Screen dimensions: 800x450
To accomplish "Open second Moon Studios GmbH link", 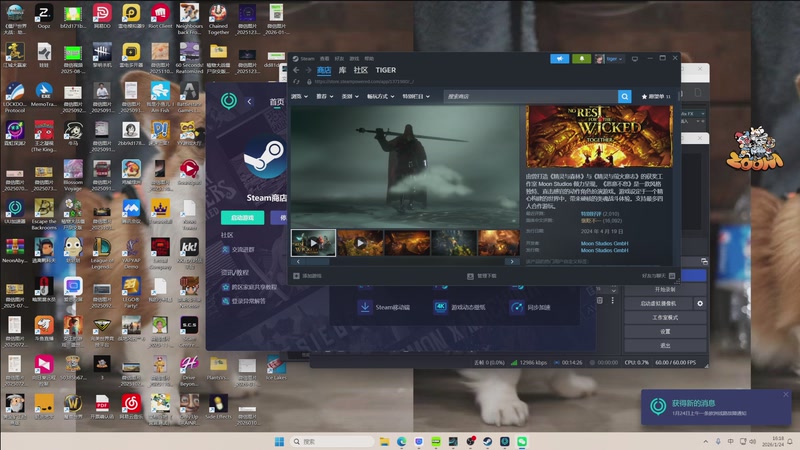I will pos(605,250).
